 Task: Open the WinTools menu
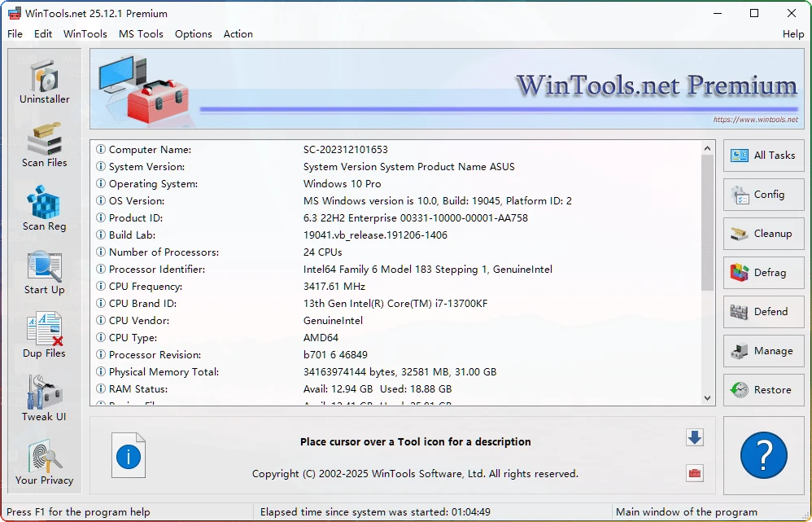click(85, 34)
